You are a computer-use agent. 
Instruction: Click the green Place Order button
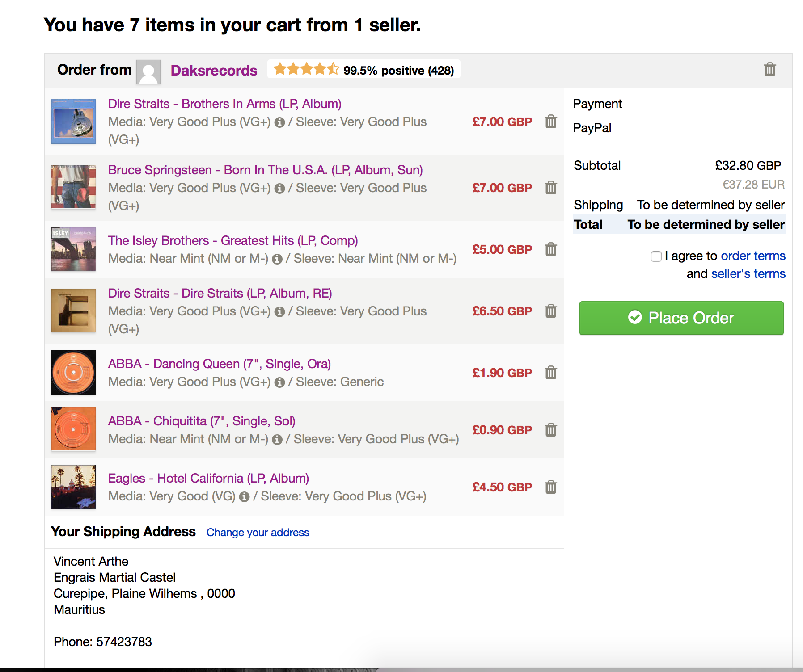coord(681,318)
